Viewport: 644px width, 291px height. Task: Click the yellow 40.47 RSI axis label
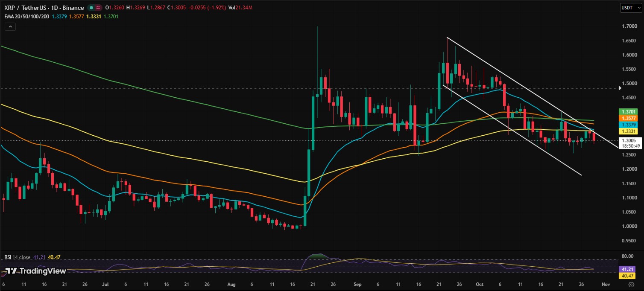626,276
